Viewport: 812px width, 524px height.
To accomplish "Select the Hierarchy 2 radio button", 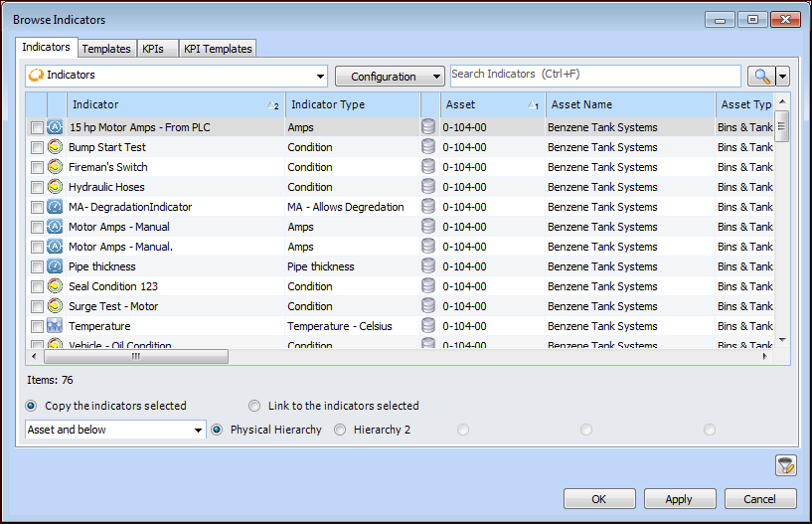I will point(340,430).
